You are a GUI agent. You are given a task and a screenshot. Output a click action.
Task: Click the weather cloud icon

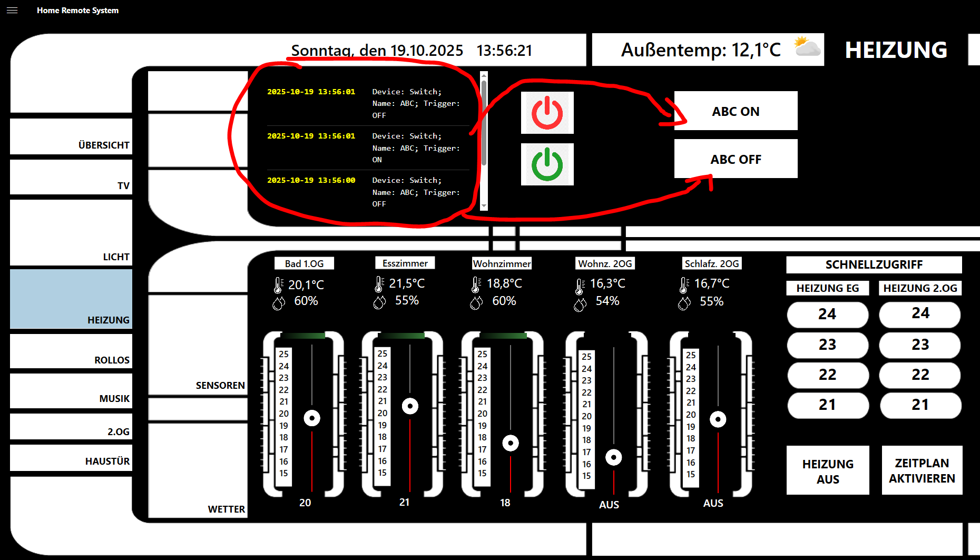[807, 48]
